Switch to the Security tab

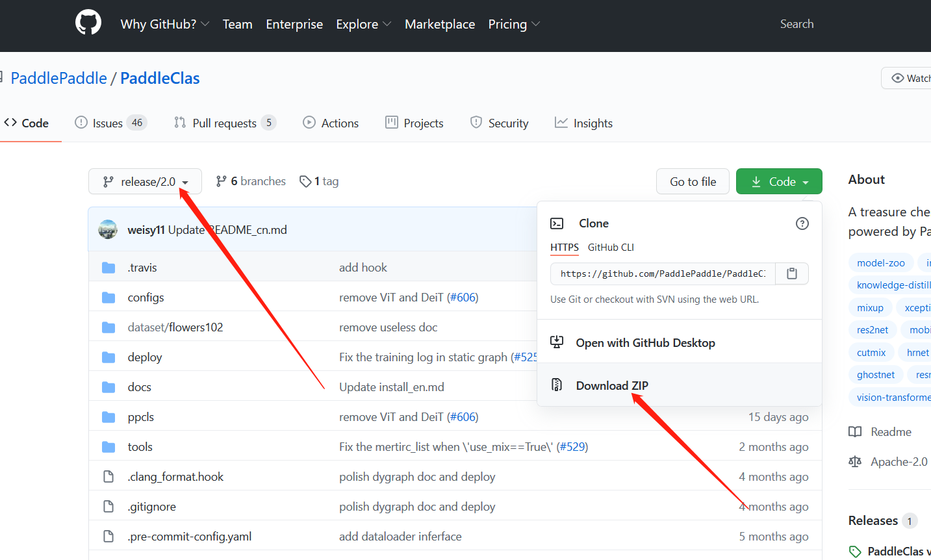(499, 123)
